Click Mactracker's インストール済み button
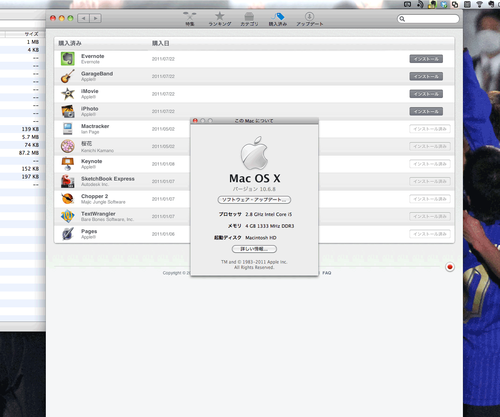Screen dimensions: 500x417 point(430,129)
